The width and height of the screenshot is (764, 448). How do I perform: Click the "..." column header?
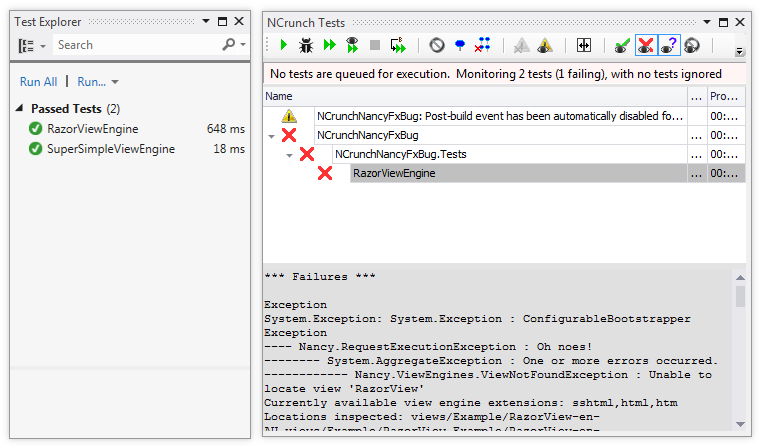[x=697, y=97]
